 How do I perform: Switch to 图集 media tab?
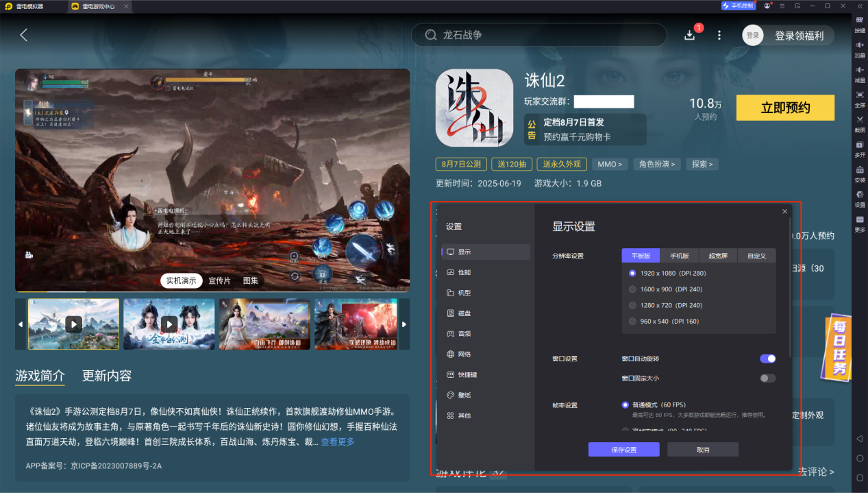[251, 280]
